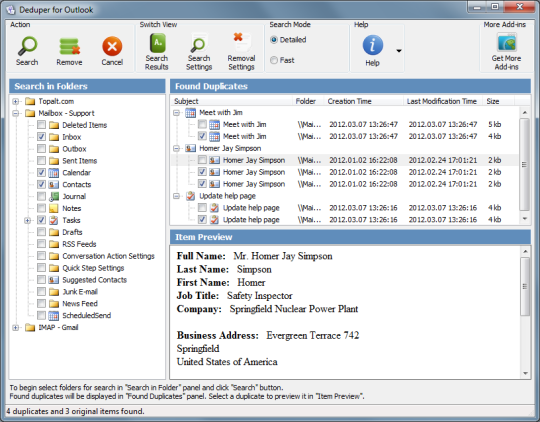Click the Homer Jay Simpson group contact icon
This screenshot has width=540, height=422.
coord(190,148)
